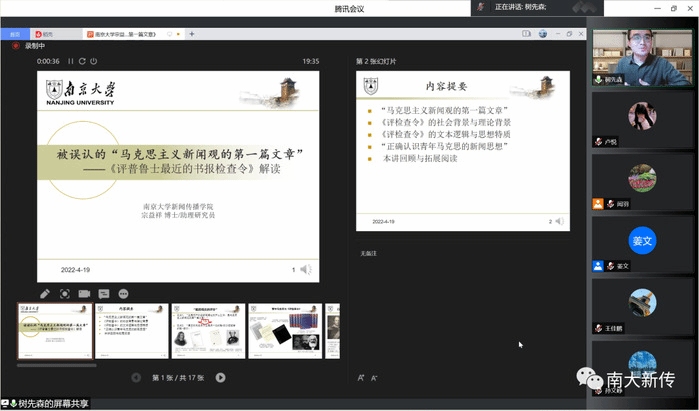Pause the presentation timer
The height and width of the screenshot is (411, 699).
coord(71,61)
